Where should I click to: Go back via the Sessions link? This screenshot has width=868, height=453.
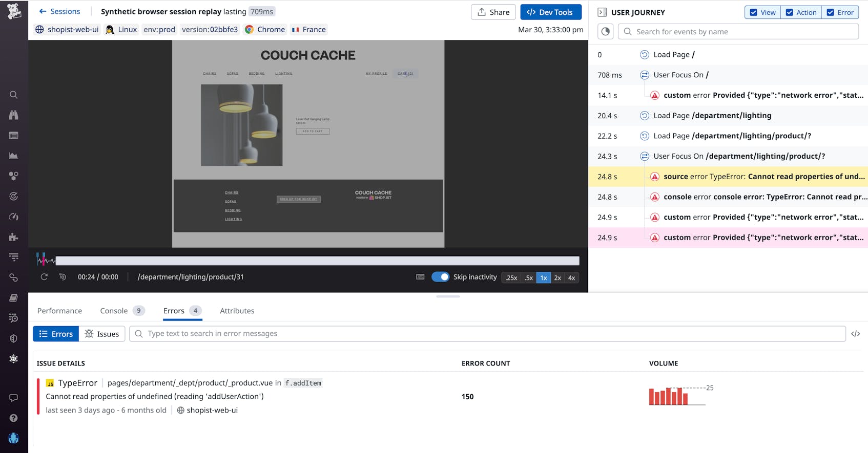pyautogui.click(x=59, y=11)
